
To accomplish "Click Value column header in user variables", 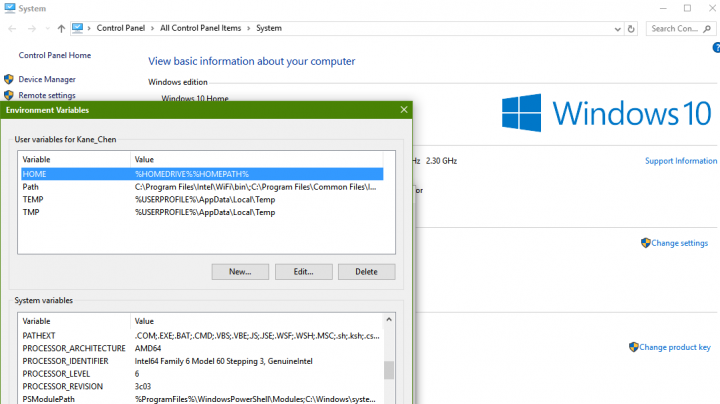I will [x=257, y=159].
